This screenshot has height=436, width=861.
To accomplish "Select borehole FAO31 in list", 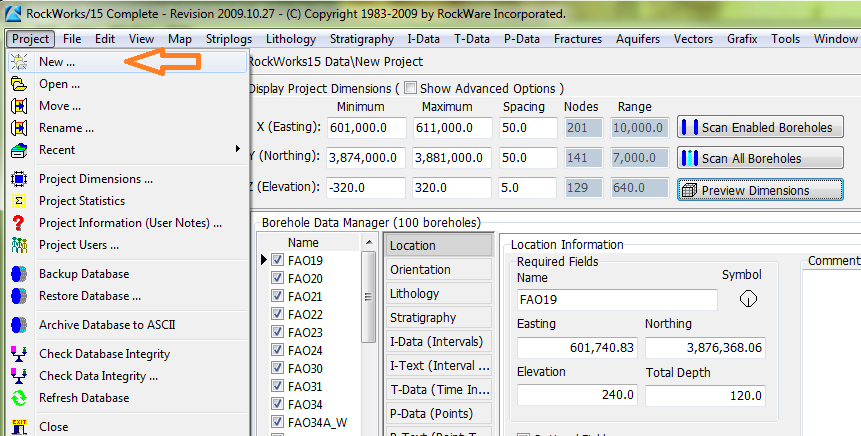I will pyautogui.click(x=305, y=386).
